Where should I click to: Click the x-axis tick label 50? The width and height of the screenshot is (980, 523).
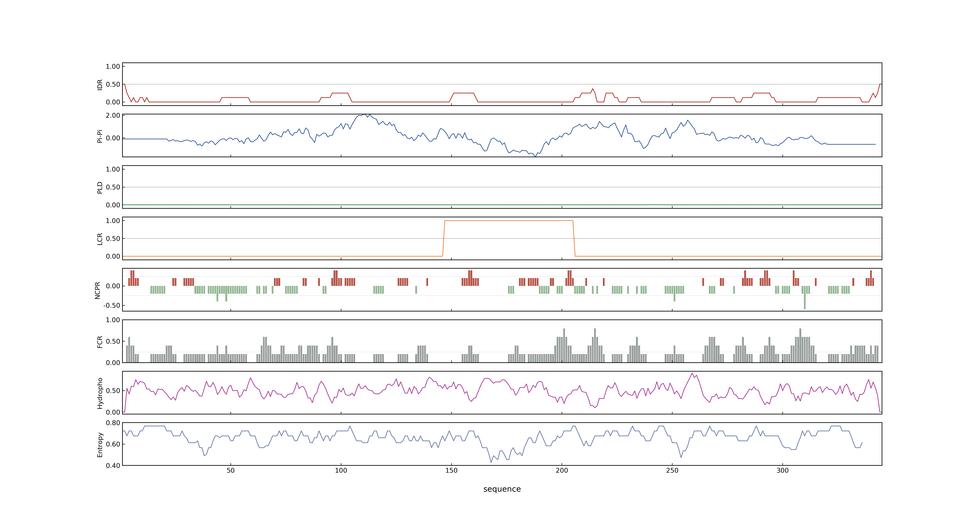click(x=230, y=470)
